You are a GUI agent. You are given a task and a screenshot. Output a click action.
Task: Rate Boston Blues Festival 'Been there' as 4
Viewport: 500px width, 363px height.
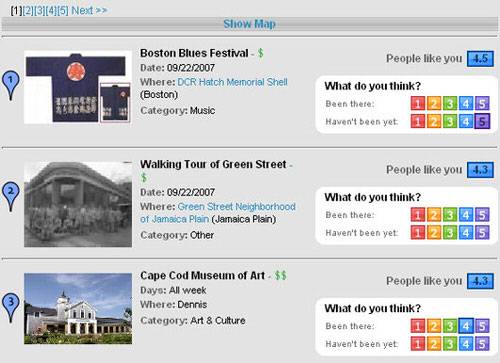tap(466, 103)
